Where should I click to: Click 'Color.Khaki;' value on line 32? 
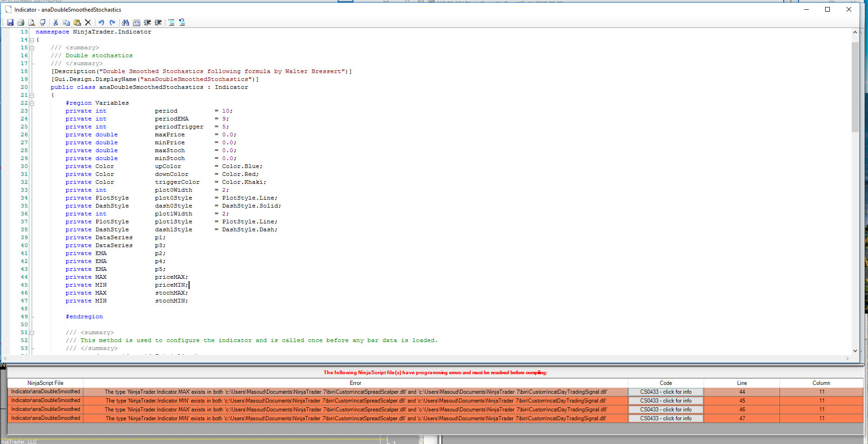click(244, 182)
